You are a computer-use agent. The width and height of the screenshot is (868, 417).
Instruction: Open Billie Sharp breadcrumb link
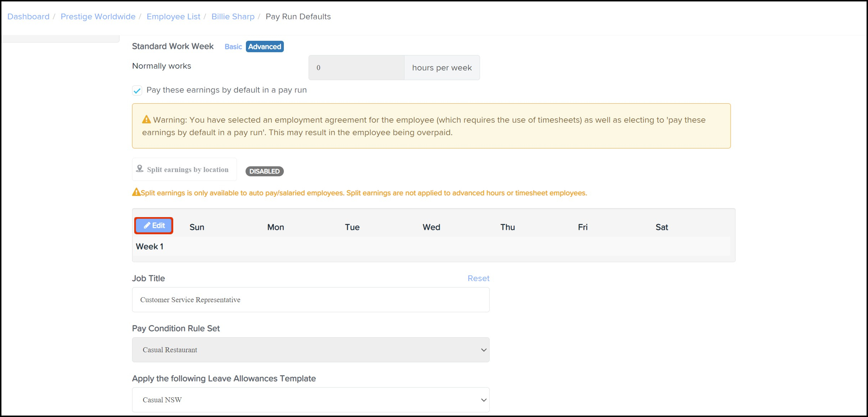(233, 16)
